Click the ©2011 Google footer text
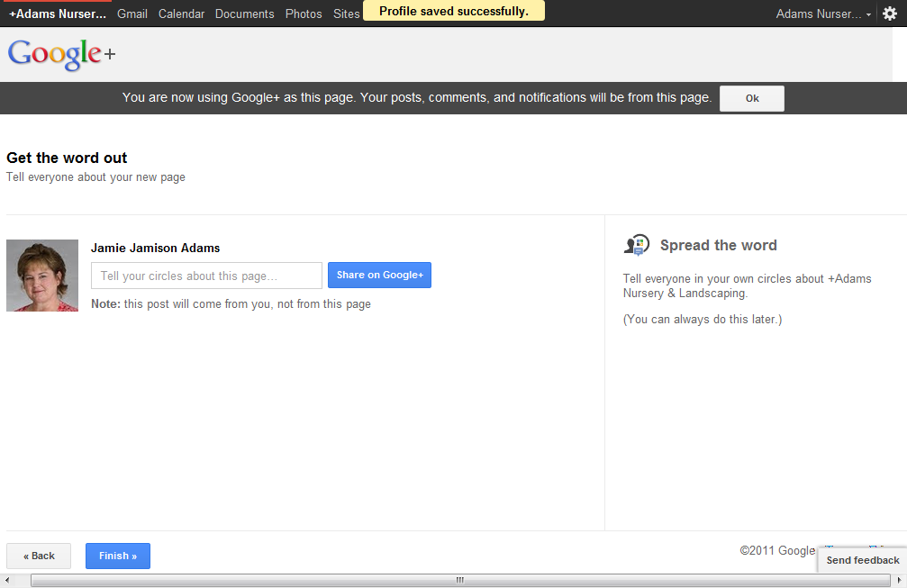Image resolution: width=907 pixels, height=588 pixels. click(x=777, y=550)
